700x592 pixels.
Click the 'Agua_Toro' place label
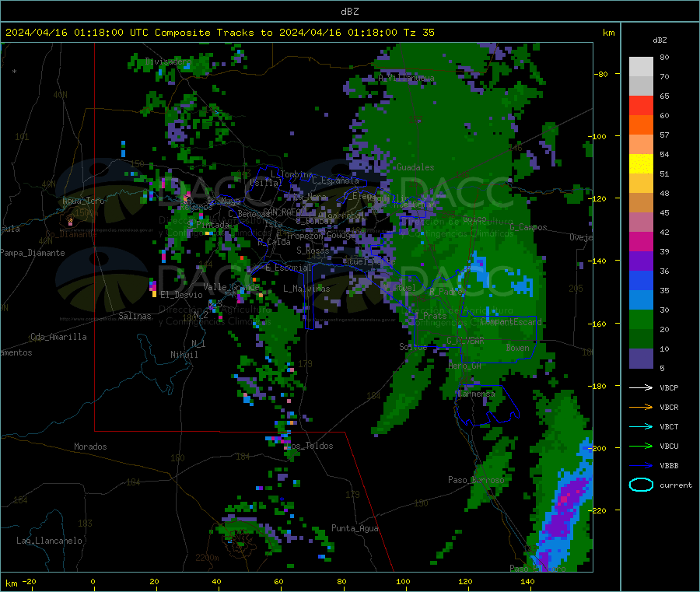[83, 201]
